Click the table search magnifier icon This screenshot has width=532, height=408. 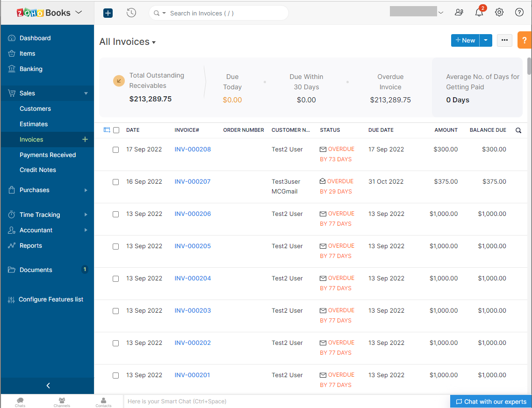pos(518,130)
